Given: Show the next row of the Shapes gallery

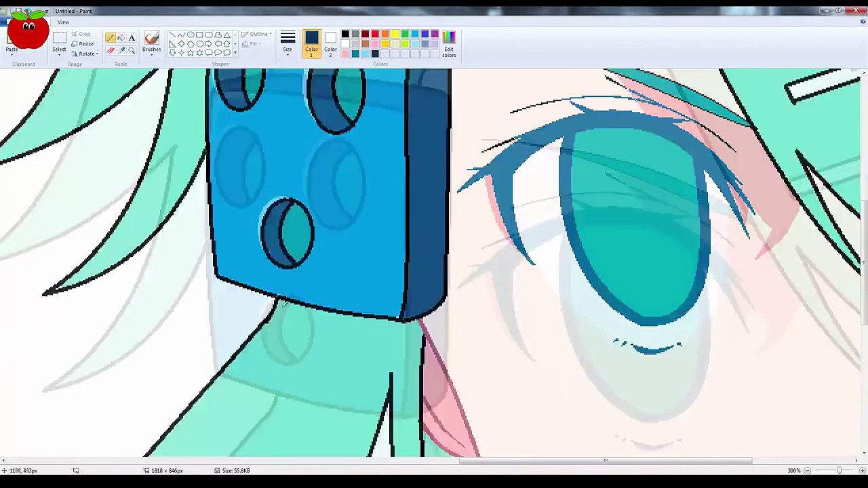Looking at the screenshot, I should click(x=235, y=44).
